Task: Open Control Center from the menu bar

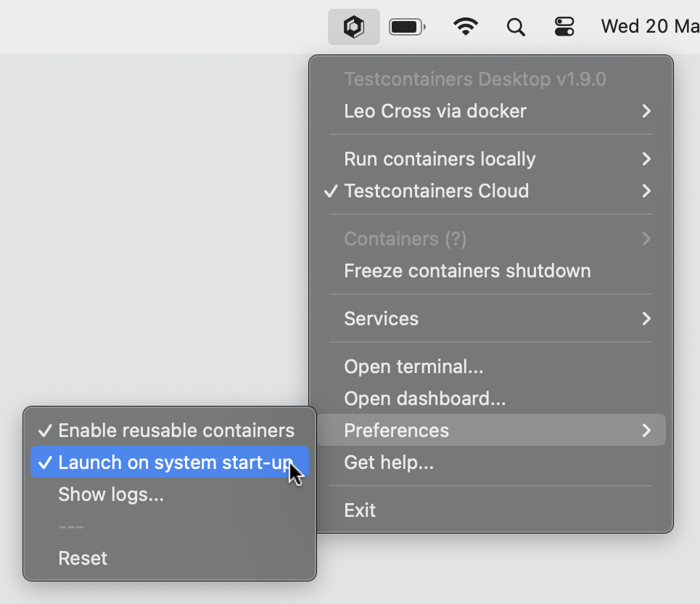Action: tap(564, 26)
